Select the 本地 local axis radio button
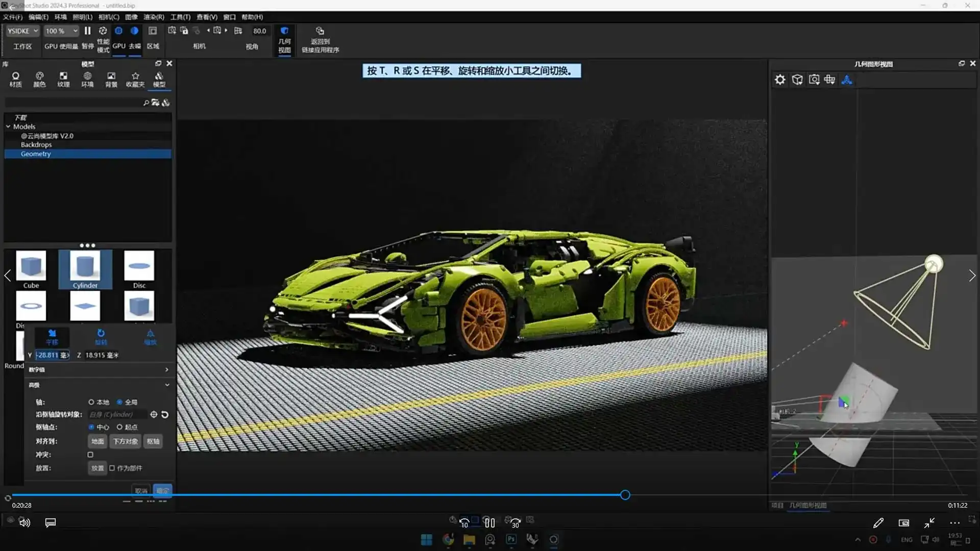 [91, 403]
